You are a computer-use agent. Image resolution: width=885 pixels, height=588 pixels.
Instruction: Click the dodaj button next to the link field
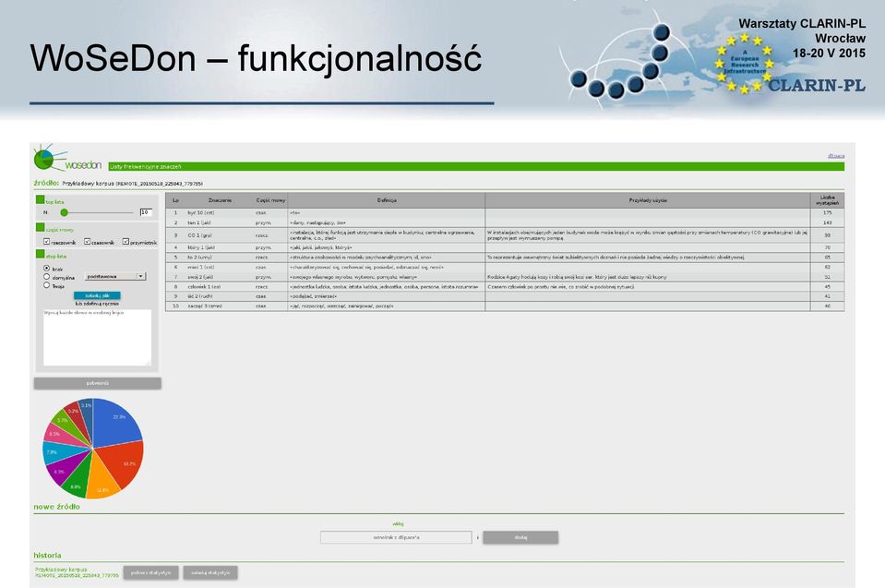tap(520, 537)
